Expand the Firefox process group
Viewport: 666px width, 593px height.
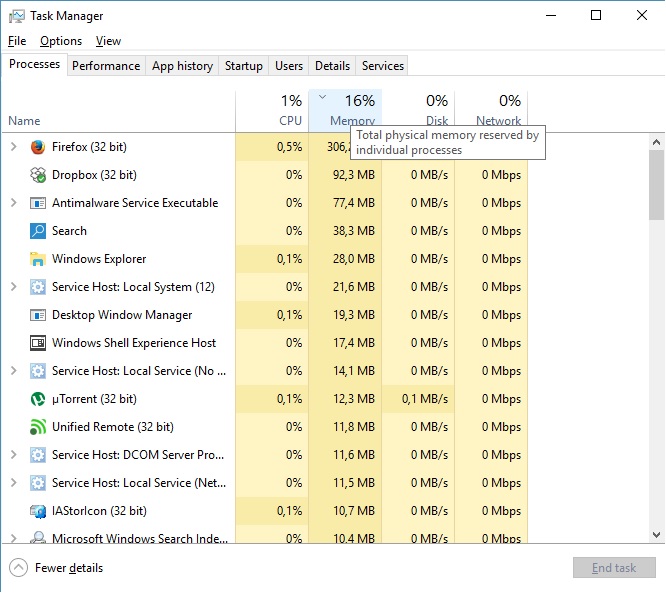pyautogui.click(x=13, y=147)
